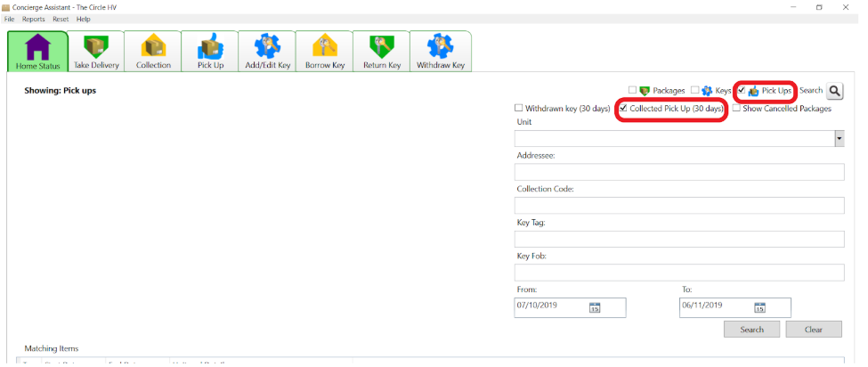Click the Pick Ups thumbs-up icon

753,91
